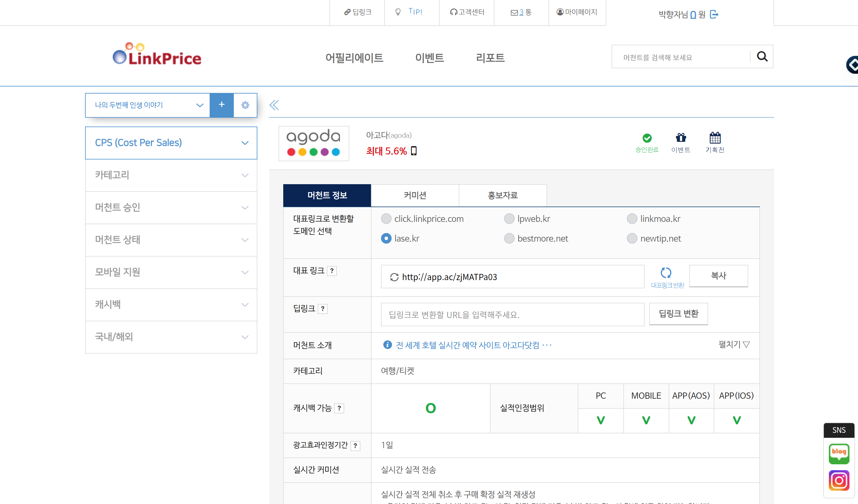Open the 기획전 calendar icon
Viewport: 858px width, 504px height.
[715, 138]
